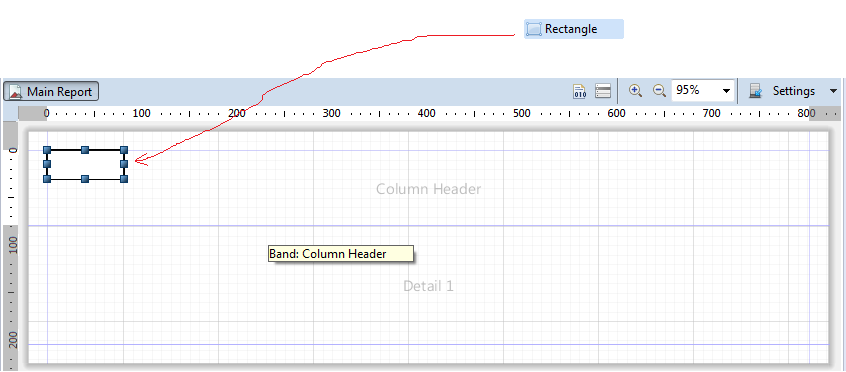The width and height of the screenshot is (846, 372).
Task: Click the Main Report icon
Action: (16, 92)
